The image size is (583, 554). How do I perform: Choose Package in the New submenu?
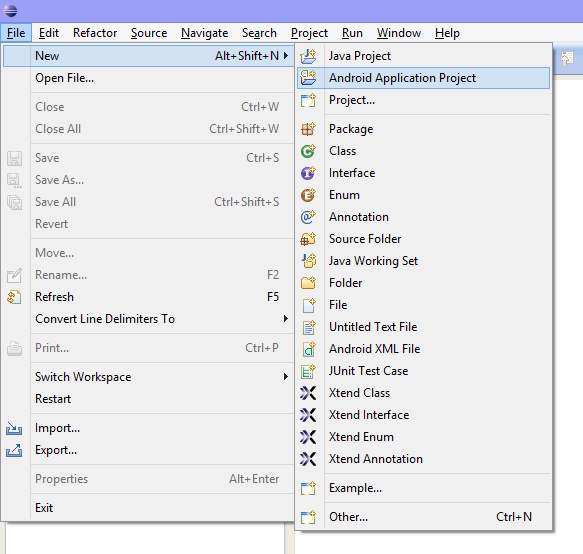(x=423, y=129)
